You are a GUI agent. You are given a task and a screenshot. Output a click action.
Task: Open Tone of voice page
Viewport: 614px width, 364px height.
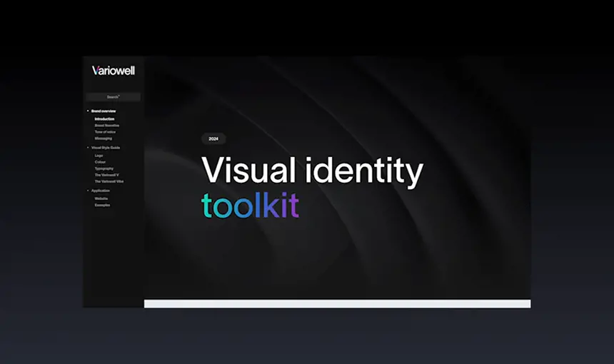tap(106, 132)
